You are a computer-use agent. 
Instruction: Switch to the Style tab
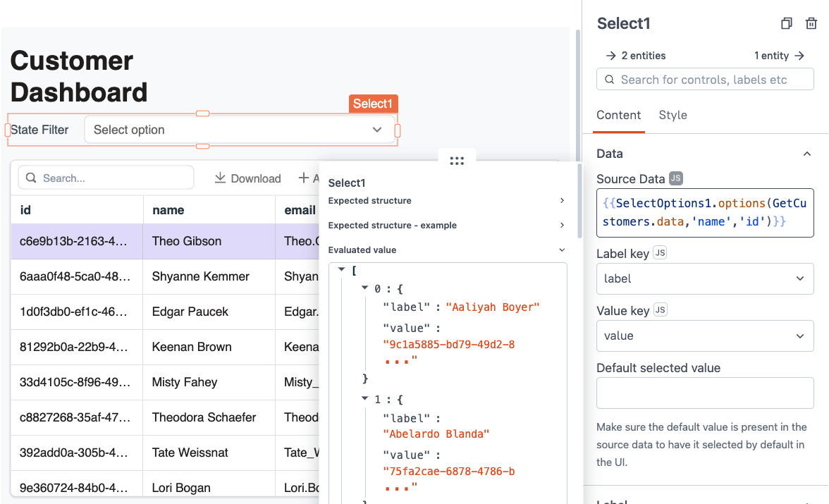(673, 115)
